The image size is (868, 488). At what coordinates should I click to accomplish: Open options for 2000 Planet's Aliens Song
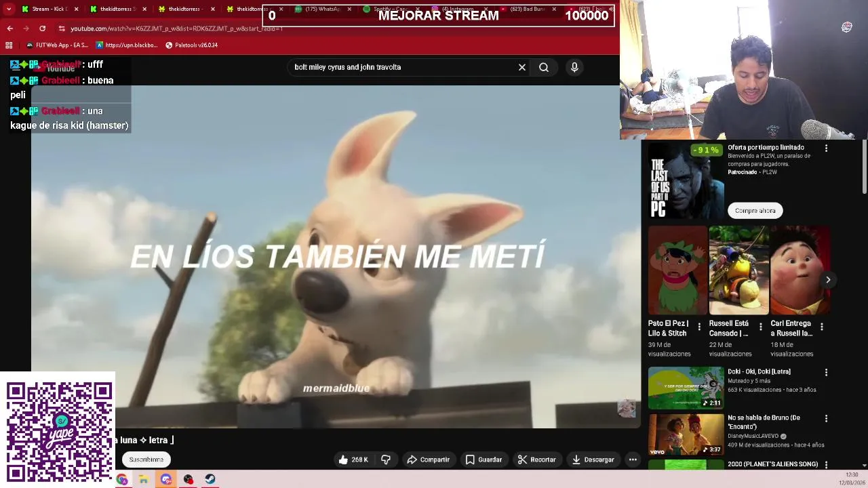[x=826, y=465]
